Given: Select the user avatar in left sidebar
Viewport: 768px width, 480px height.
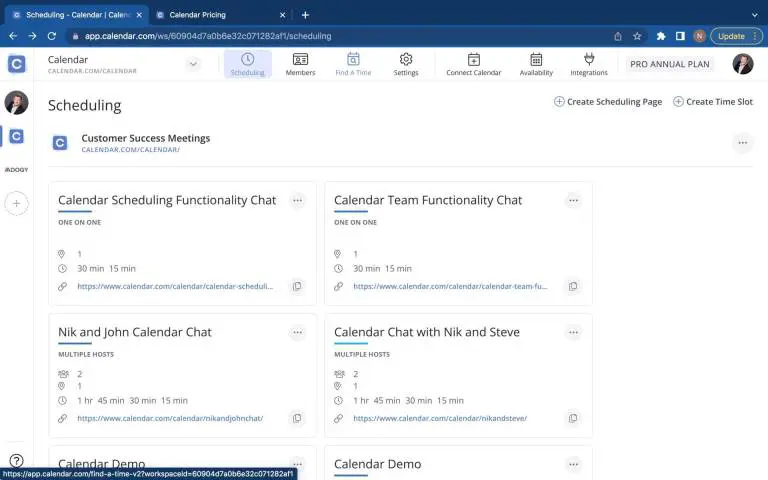Looking at the screenshot, I should tap(16, 102).
